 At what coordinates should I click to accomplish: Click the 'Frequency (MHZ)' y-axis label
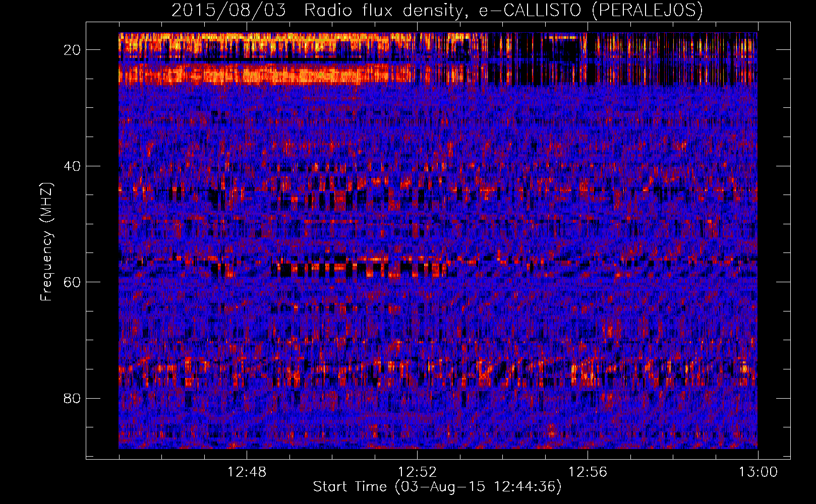pos(46,242)
